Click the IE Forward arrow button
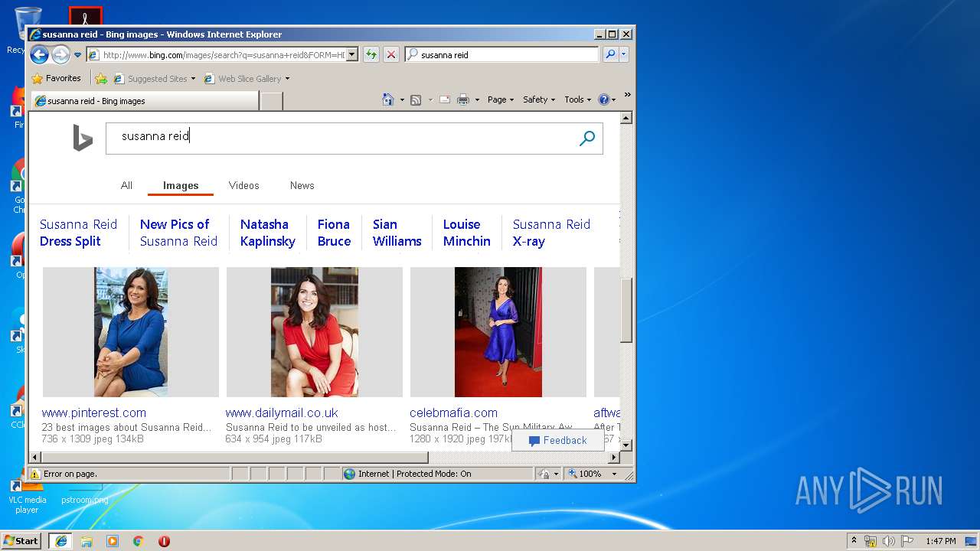The height and width of the screenshot is (551, 980). [60, 54]
